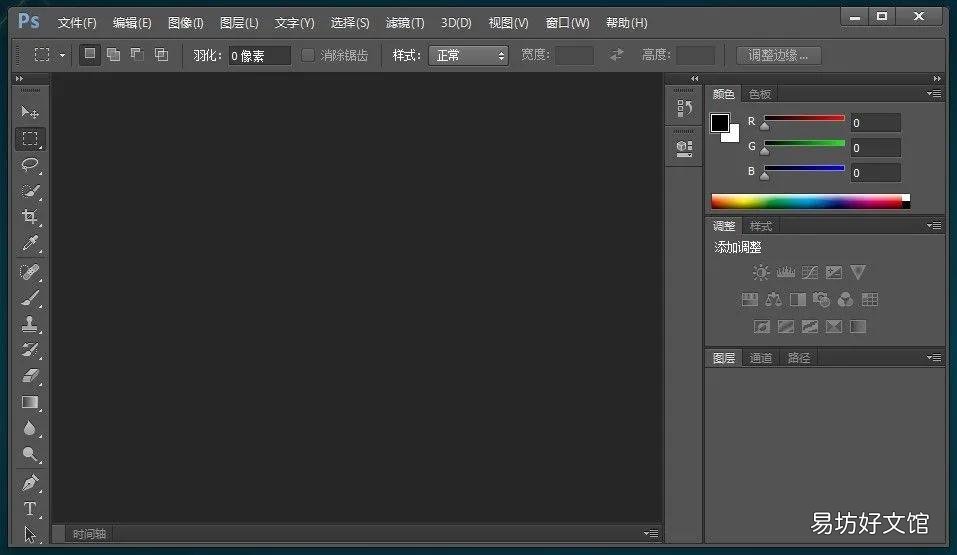Screen dimensions: 957x555
Task: Select the Eraser tool
Action: click(29, 376)
